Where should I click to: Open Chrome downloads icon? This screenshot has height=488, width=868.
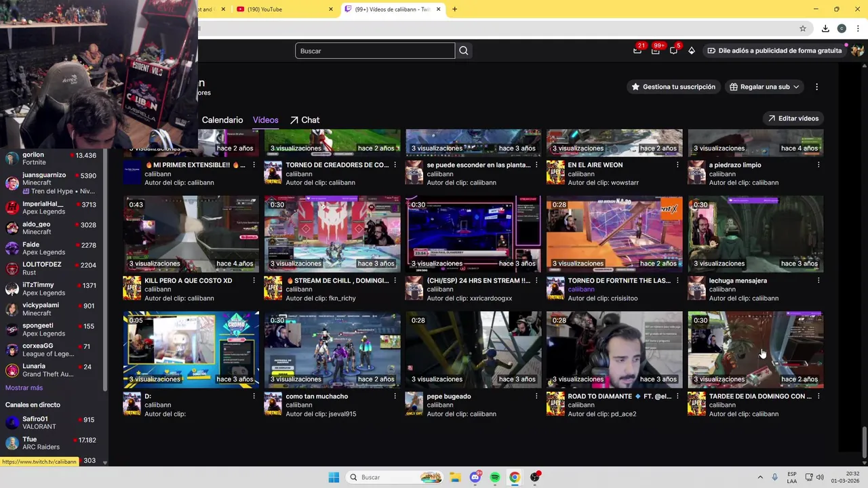click(825, 28)
